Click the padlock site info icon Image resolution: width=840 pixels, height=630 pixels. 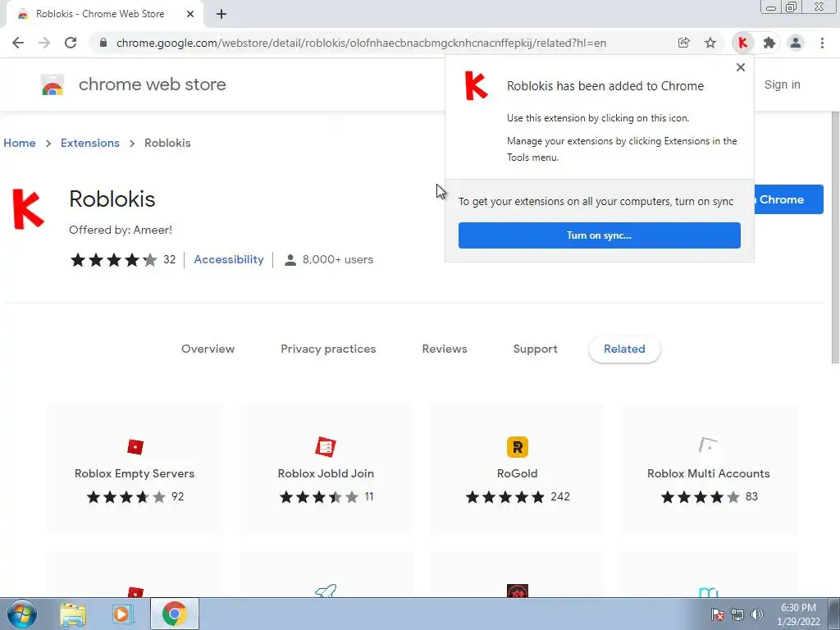pyautogui.click(x=103, y=43)
